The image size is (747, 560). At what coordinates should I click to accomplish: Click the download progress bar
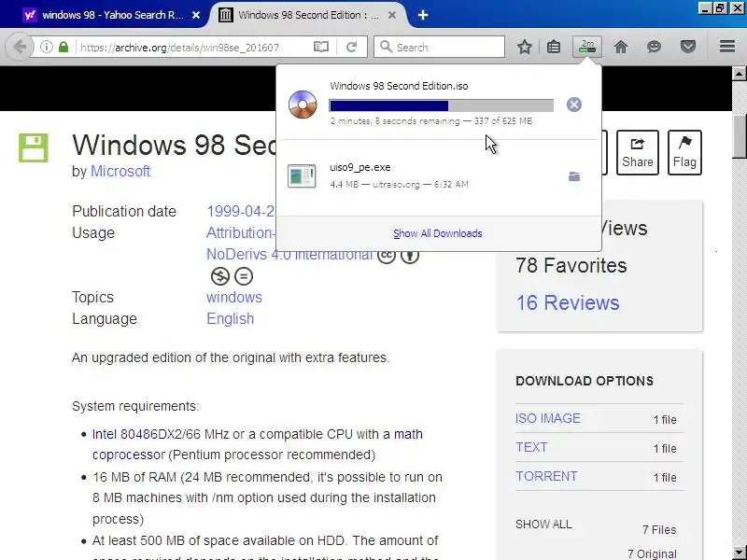pyautogui.click(x=441, y=105)
